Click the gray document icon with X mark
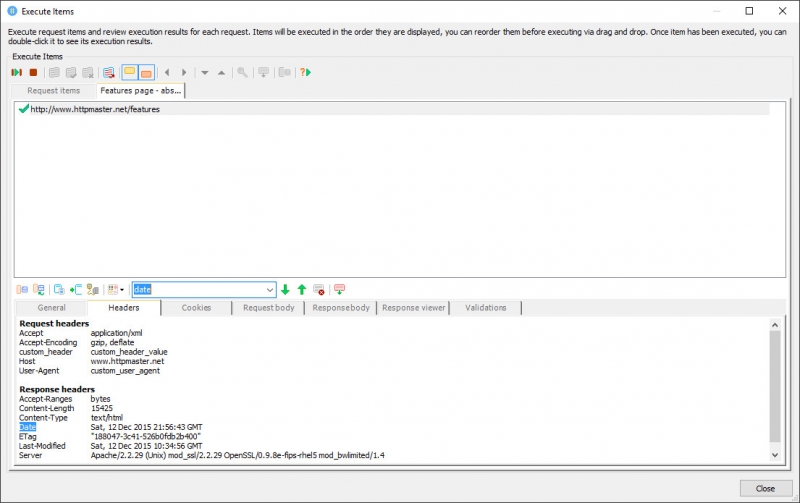800x503 pixels. (88, 72)
